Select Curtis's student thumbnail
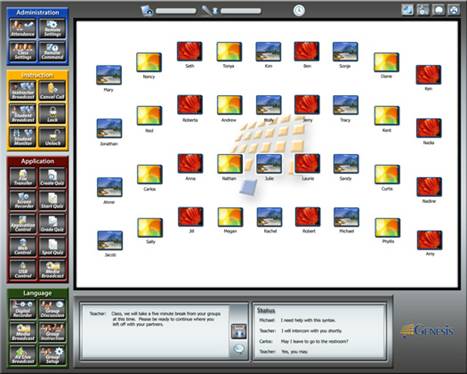Screen dimensions: 467x374 click(x=387, y=174)
